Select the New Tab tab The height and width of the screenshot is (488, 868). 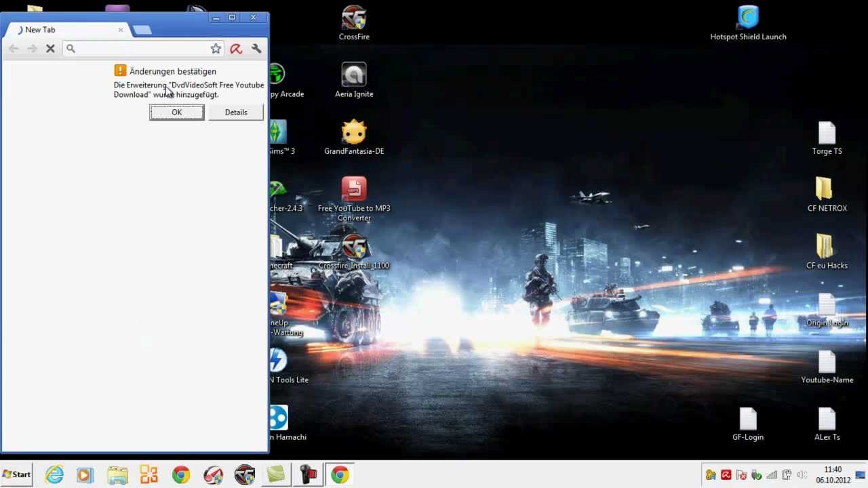68,30
